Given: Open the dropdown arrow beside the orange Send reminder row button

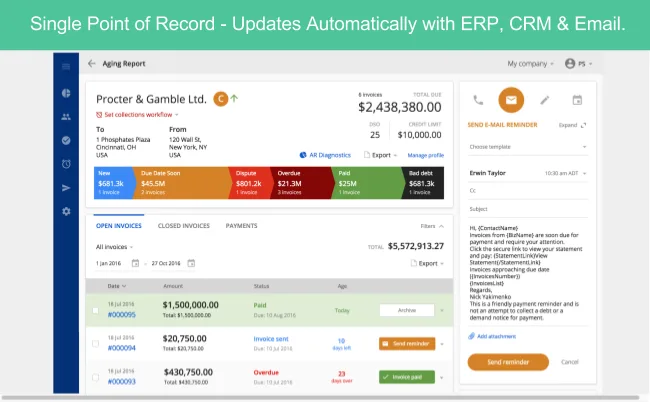Looking at the screenshot, I should (442, 344).
